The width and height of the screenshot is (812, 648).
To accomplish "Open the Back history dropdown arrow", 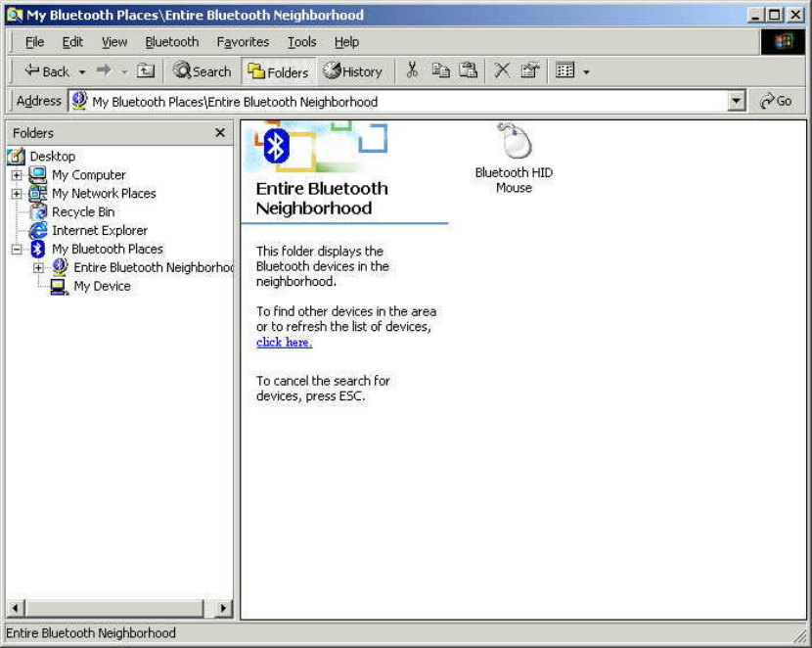I will 82,71.
